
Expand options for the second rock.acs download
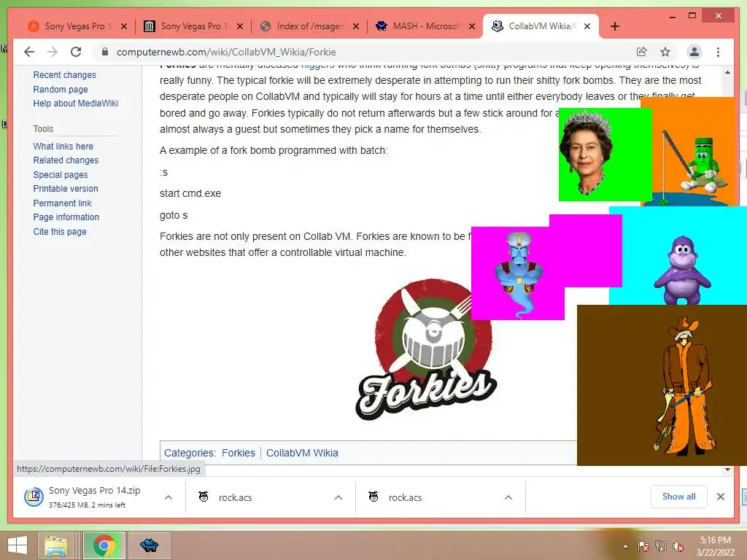pyautogui.click(x=508, y=497)
